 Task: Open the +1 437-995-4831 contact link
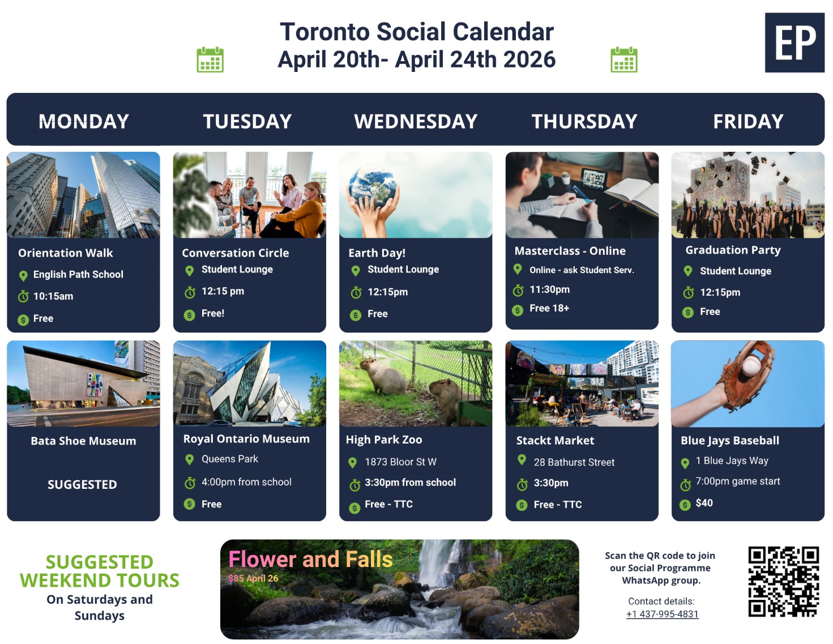(x=662, y=614)
